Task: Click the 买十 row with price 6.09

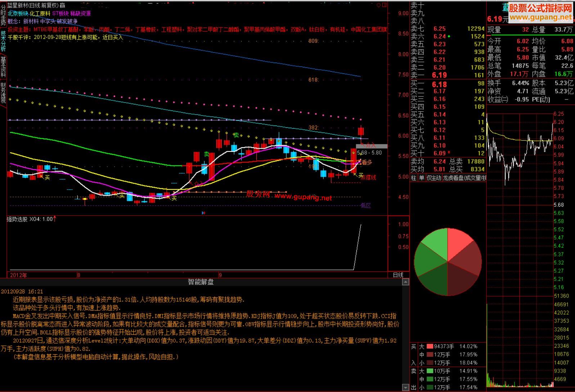Action: [x=448, y=153]
